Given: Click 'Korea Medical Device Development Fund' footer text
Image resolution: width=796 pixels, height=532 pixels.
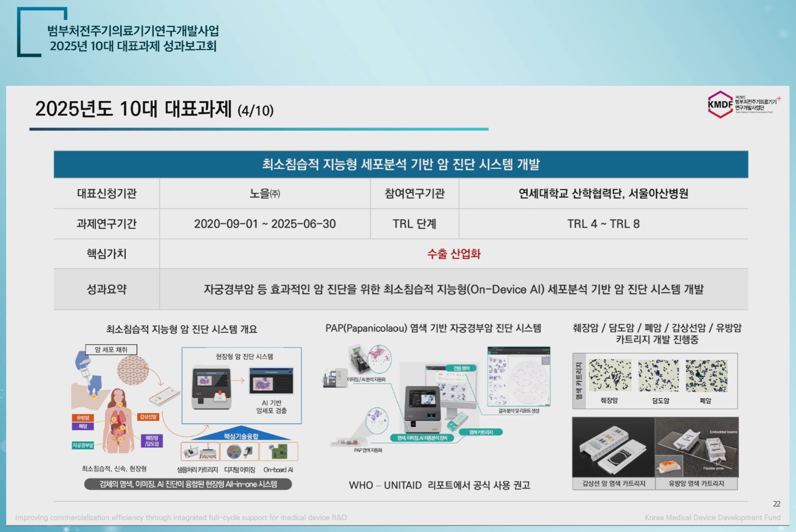Looking at the screenshot, I should point(713,517).
